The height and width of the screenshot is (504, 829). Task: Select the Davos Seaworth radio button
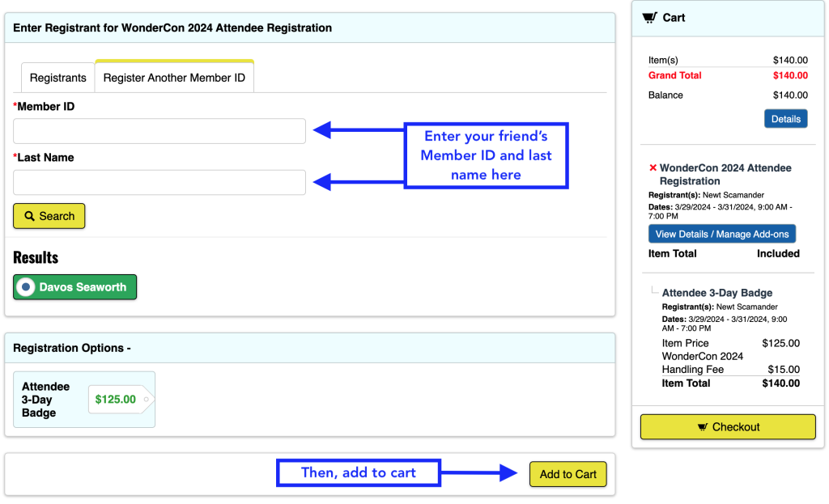click(25, 287)
